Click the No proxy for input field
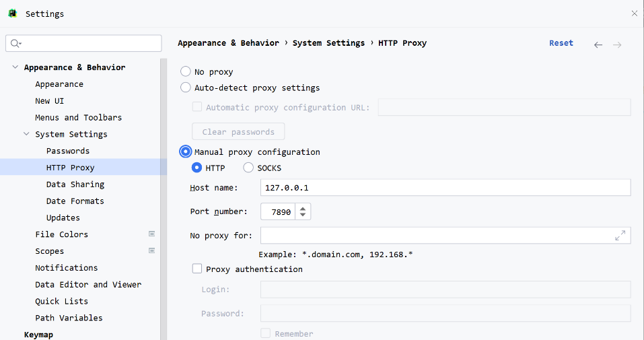The image size is (644, 340). (445, 236)
